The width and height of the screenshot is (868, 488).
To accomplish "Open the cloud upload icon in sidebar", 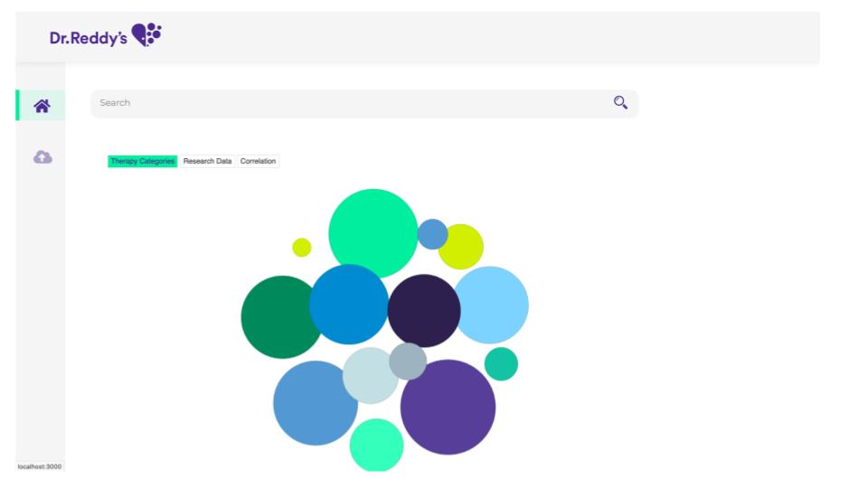I will (x=42, y=157).
